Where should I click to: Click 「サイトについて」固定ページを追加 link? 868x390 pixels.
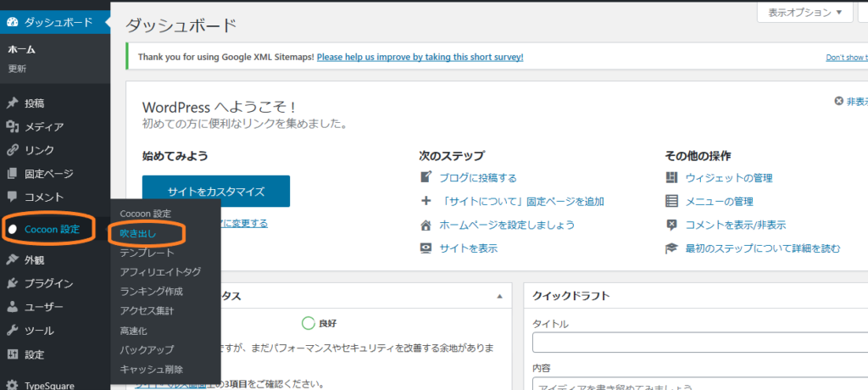(x=521, y=202)
